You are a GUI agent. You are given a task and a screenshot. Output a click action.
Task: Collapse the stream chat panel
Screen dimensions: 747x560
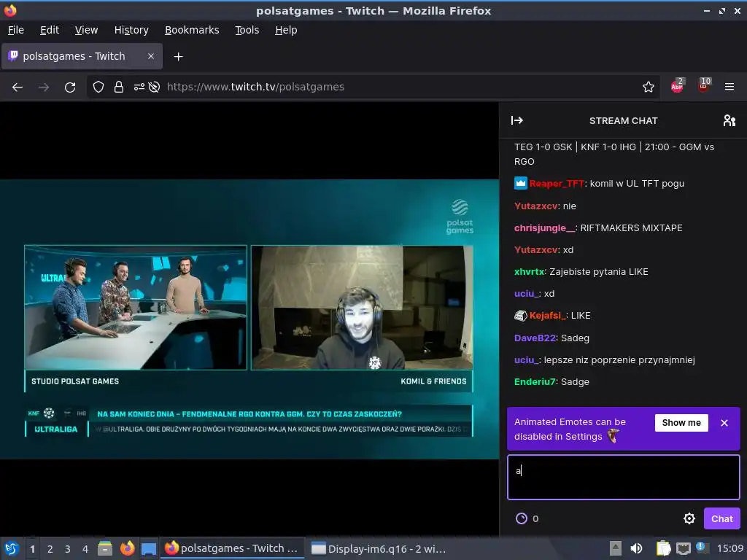[517, 120]
